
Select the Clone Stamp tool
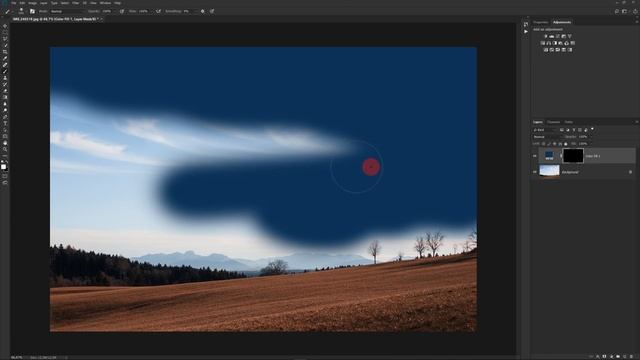pyautogui.click(x=5, y=78)
